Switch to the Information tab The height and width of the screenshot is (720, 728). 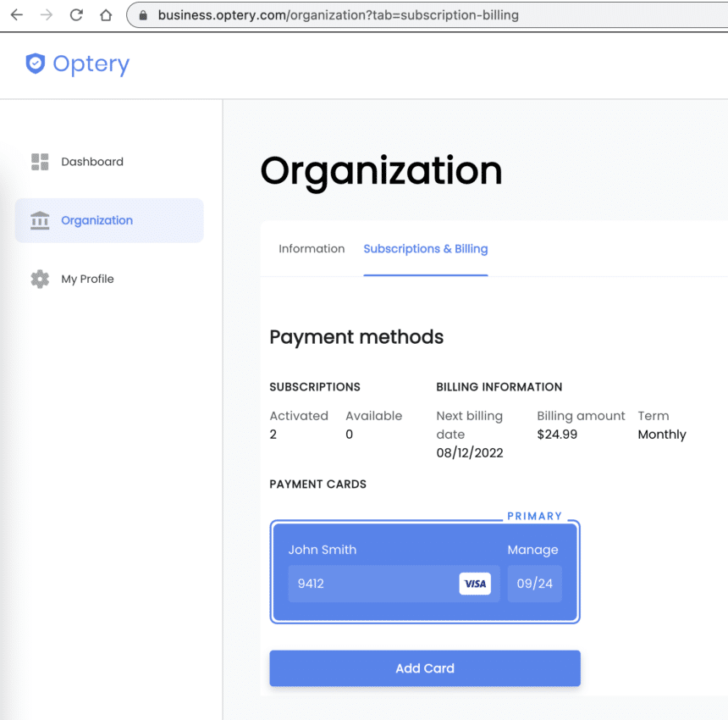[x=312, y=248]
